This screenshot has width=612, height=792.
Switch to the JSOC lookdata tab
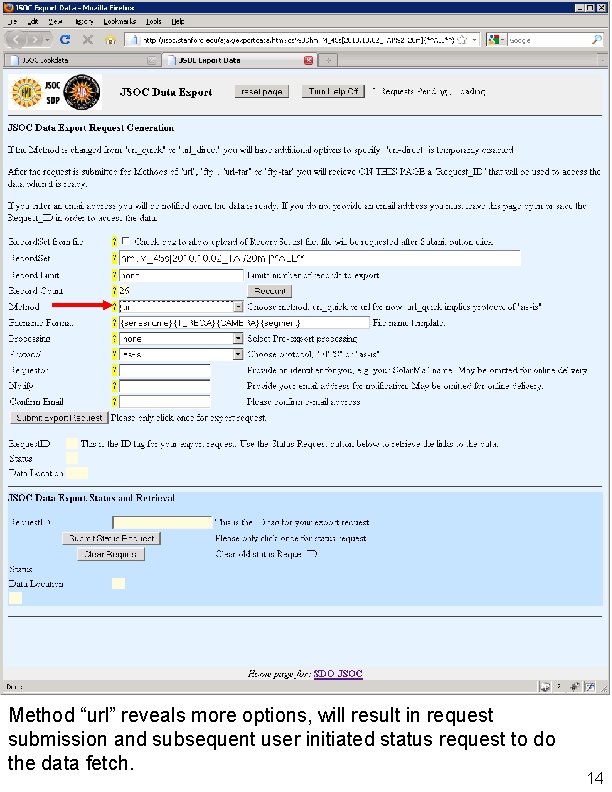click(81, 60)
